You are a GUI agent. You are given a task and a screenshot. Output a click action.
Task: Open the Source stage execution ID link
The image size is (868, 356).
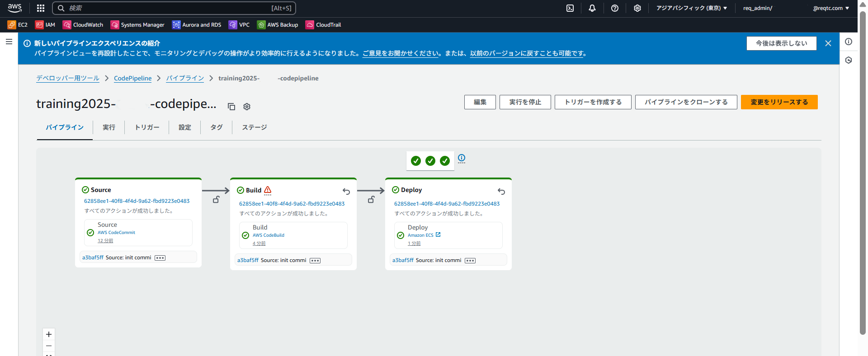click(137, 201)
